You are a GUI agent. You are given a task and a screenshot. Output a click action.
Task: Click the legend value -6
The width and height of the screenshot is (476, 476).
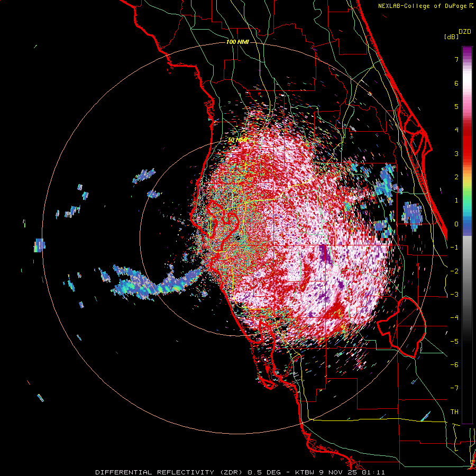[x=454, y=365]
